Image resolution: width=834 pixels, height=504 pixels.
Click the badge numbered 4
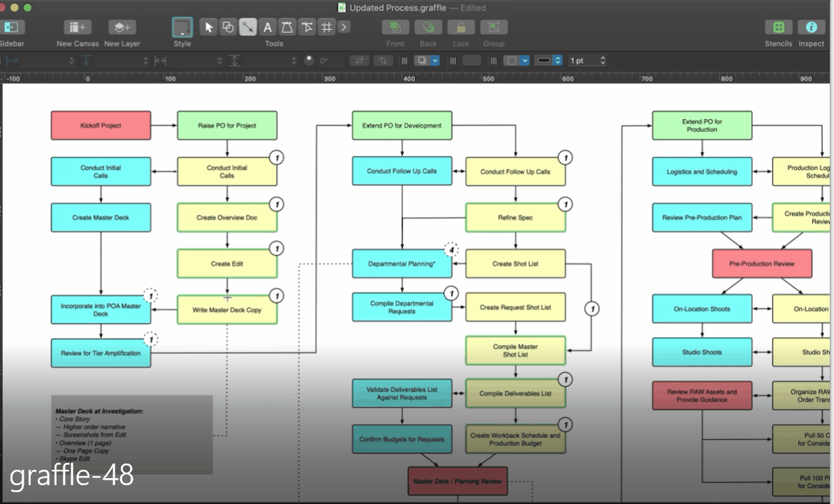451,249
